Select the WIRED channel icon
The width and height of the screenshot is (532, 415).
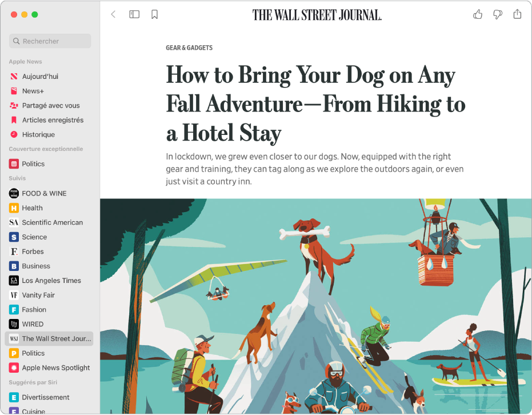click(14, 324)
